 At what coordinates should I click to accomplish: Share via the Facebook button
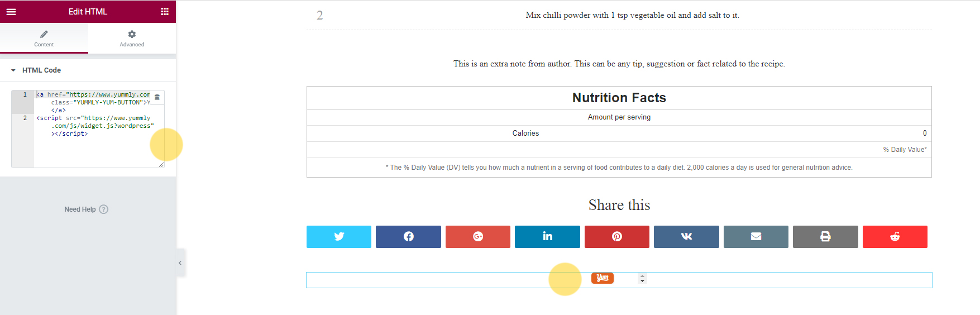(408, 236)
